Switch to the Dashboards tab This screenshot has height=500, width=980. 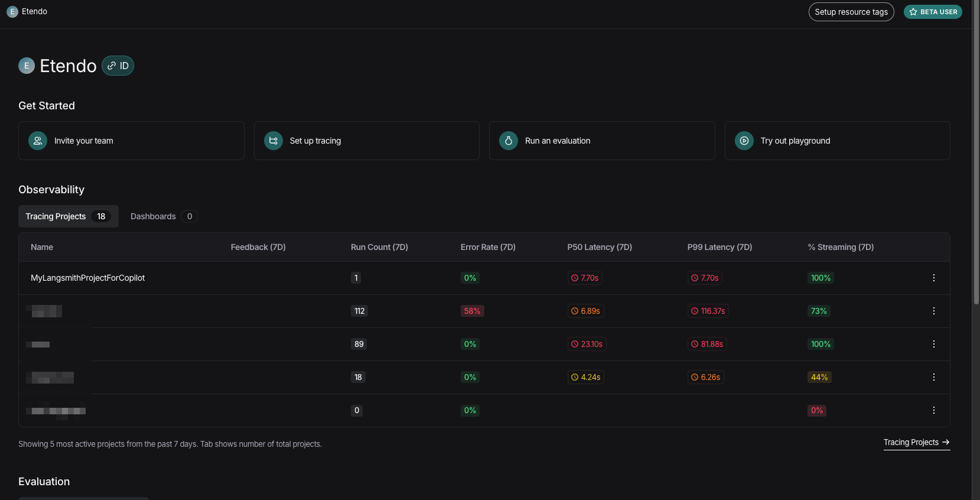click(164, 216)
